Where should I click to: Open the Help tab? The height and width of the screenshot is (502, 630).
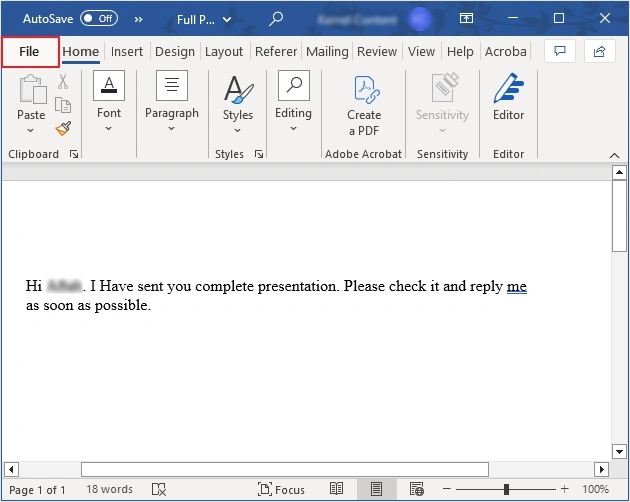pyautogui.click(x=460, y=52)
